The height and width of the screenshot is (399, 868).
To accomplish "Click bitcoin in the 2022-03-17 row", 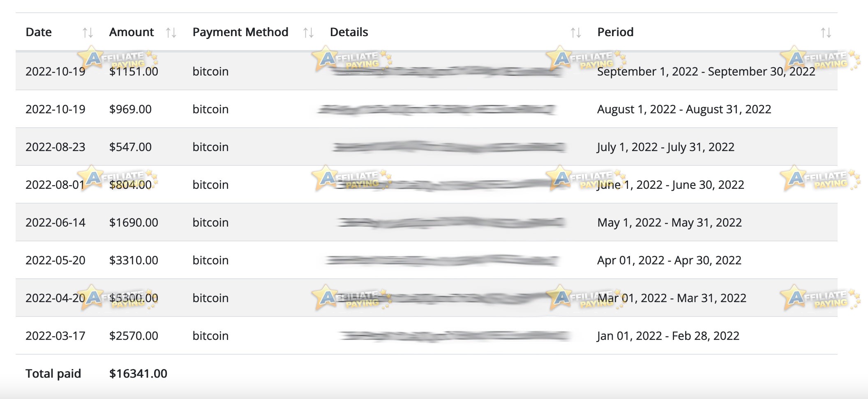I will (x=210, y=336).
